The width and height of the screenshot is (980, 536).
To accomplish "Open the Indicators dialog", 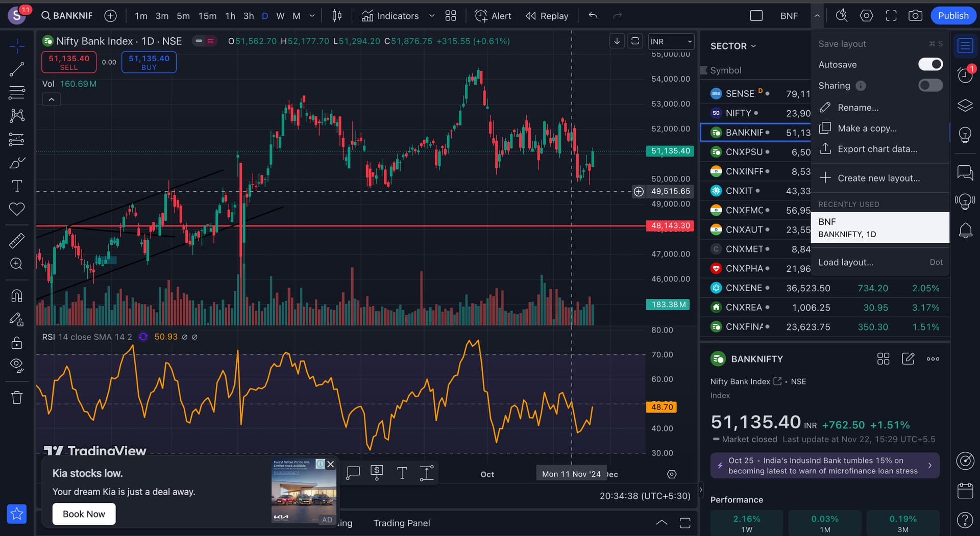I will (x=390, y=16).
